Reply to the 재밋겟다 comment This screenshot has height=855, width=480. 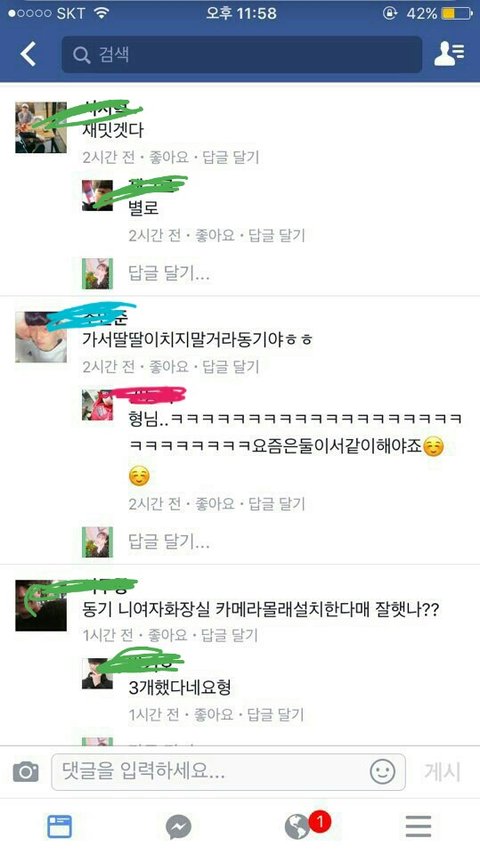pyautogui.click(x=231, y=158)
